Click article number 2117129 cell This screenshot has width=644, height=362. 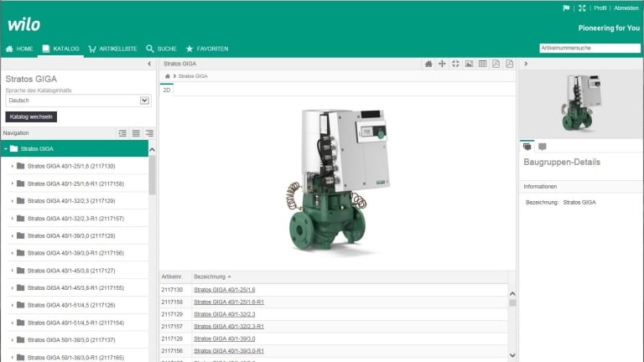pos(172,314)
